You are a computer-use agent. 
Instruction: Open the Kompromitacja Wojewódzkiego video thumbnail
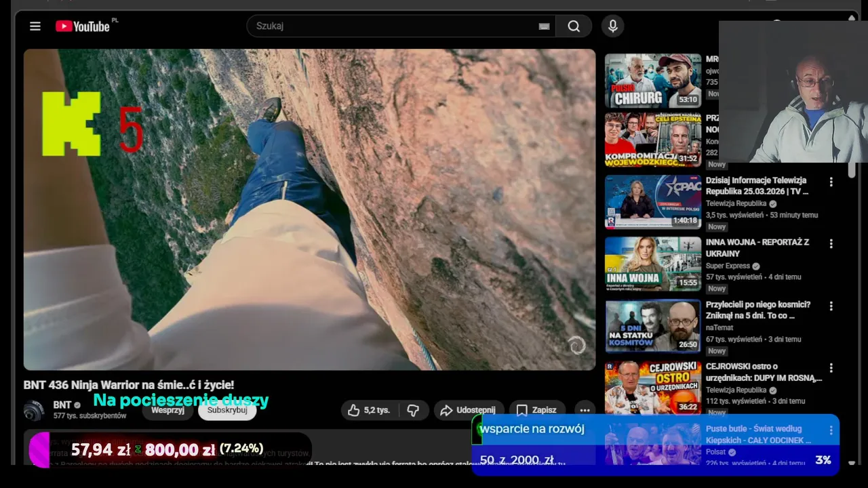[653, 140]
